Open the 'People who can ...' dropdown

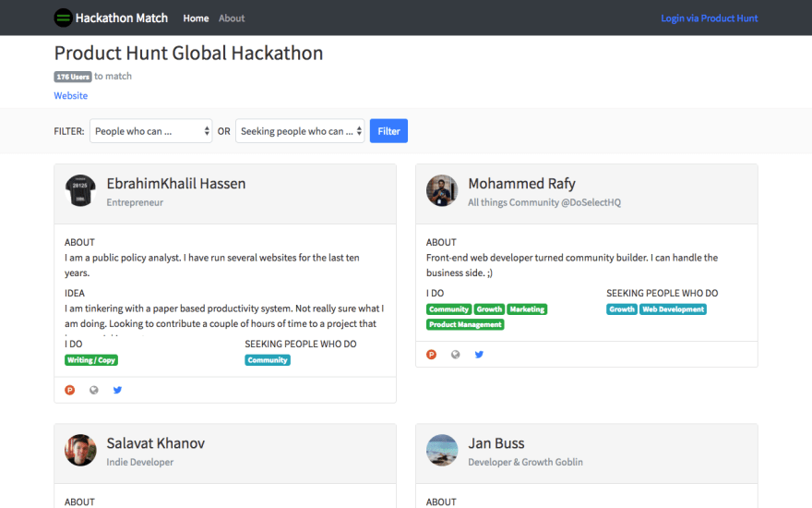click(150, 131)
